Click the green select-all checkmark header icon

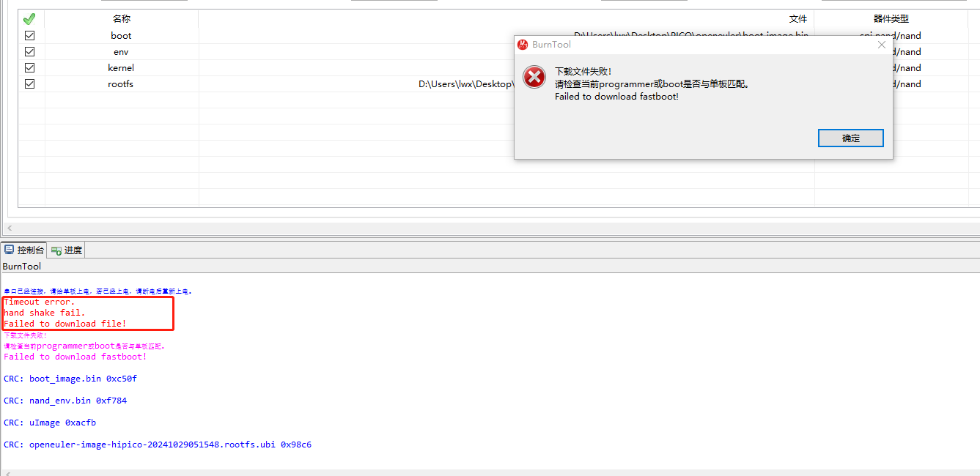(29, 19)
